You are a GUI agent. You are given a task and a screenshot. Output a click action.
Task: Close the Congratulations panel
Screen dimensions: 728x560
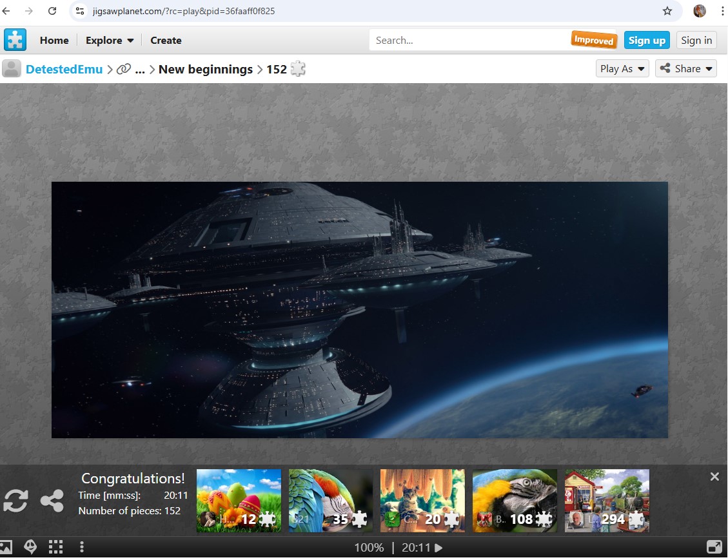[x=714, y=476]
